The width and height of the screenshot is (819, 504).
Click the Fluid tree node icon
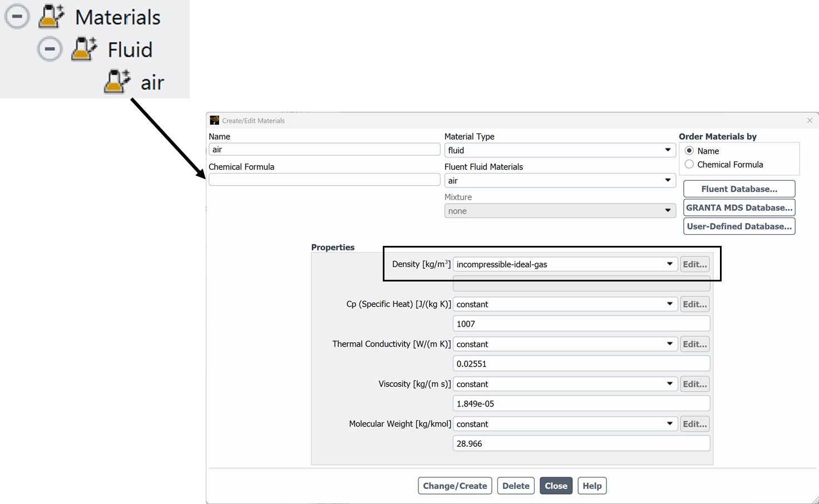[x=85, y=49]
